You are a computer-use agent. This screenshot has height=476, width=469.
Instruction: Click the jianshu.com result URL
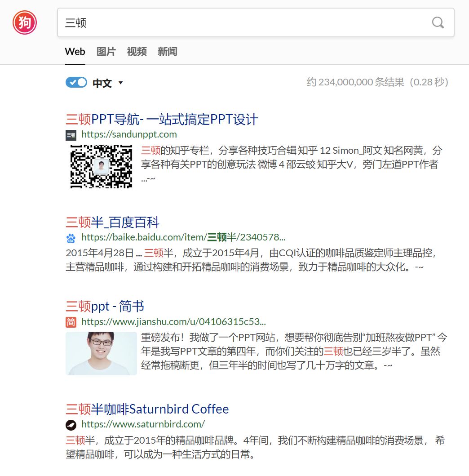pyautogui.click(x=173, y=321)
